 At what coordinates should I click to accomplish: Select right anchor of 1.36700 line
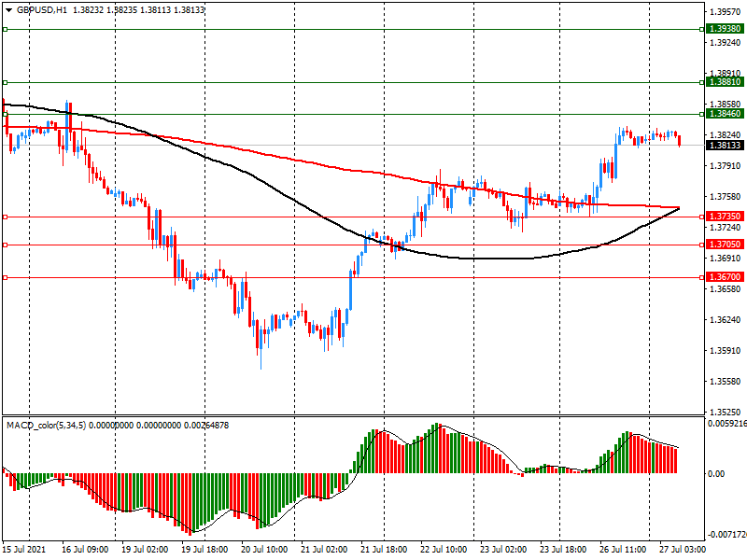click(702, 277)
